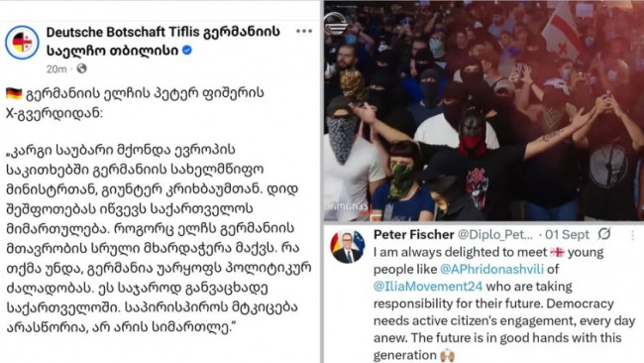Open the @IliaMovement24 mention link

(x=428, y=287)
